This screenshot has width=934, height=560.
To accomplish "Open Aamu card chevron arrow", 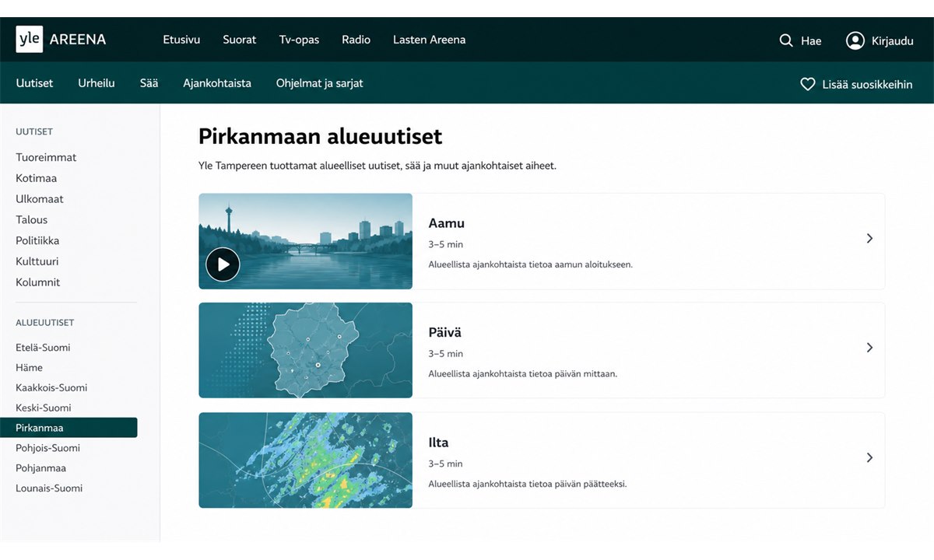I will point(869,239).
